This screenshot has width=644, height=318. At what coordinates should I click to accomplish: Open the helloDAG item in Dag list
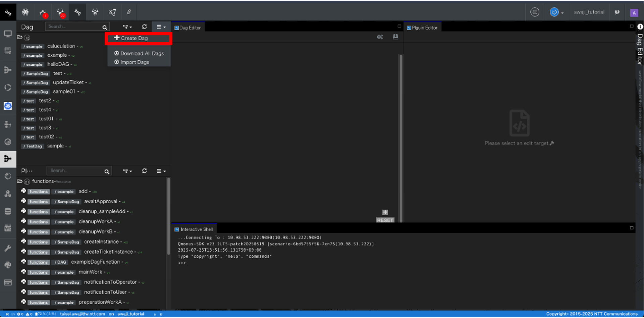coord(58,64)
